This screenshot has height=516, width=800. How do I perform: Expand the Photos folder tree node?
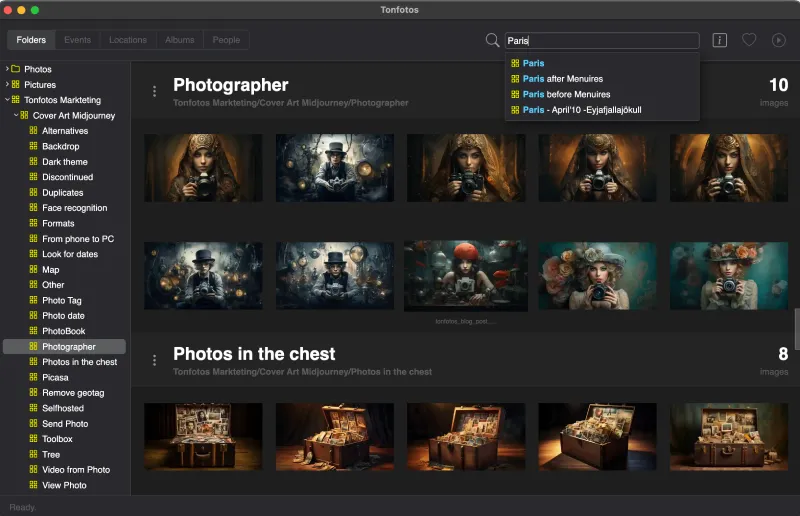click(x=7, y=68)
